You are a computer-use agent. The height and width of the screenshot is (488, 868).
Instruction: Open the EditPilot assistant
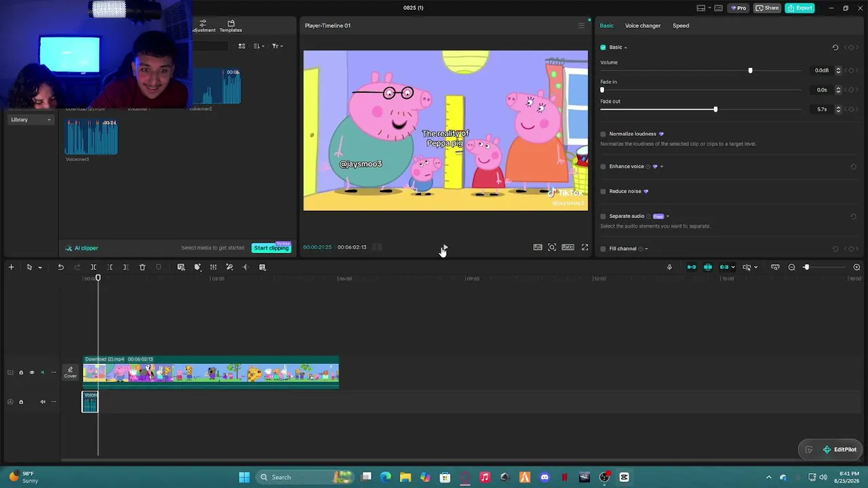840,449
